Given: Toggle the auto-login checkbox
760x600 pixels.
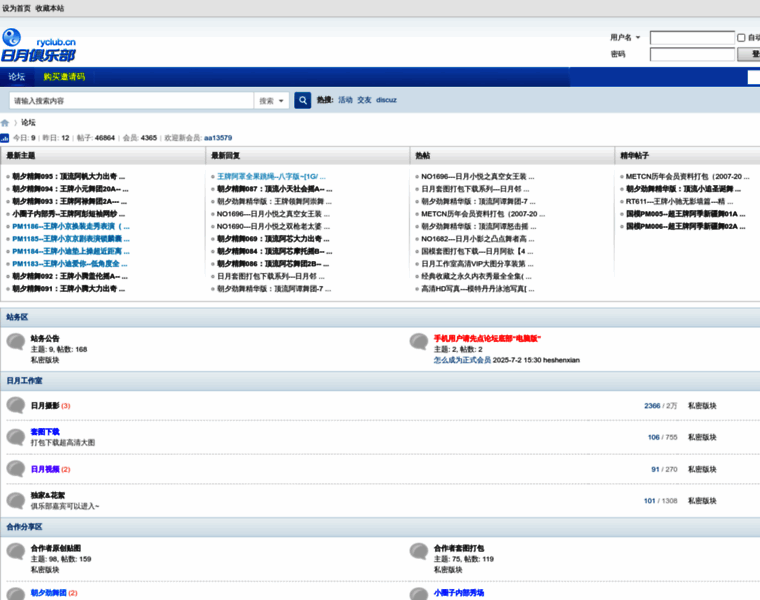Looking at the screenshot, I should (x=741, y=38).
